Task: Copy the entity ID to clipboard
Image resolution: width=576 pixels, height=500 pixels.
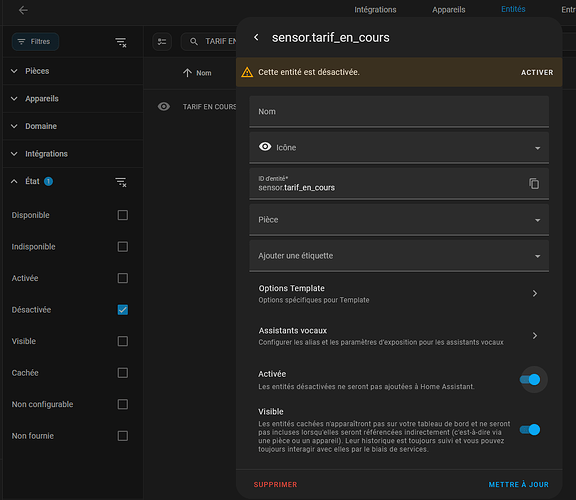Action: click(x=534, y=183)
